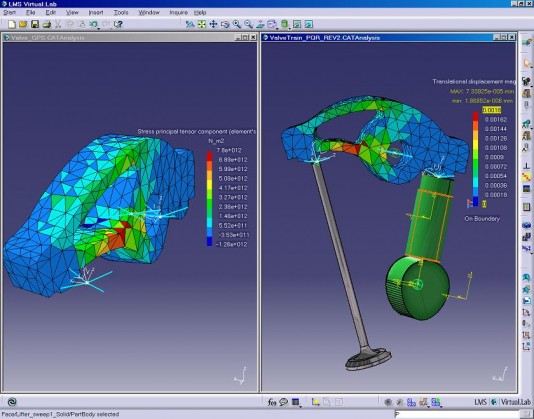Click the command input field in status bar
The width and height of the screenshot is (534, 419).
[457, 414]
